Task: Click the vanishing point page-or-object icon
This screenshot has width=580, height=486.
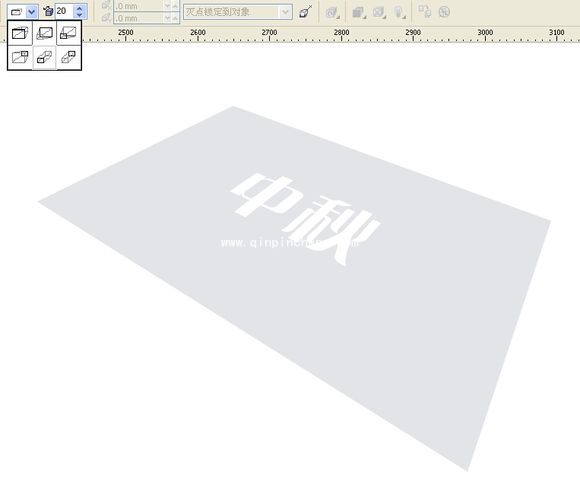Action: (x=306, y=12)
